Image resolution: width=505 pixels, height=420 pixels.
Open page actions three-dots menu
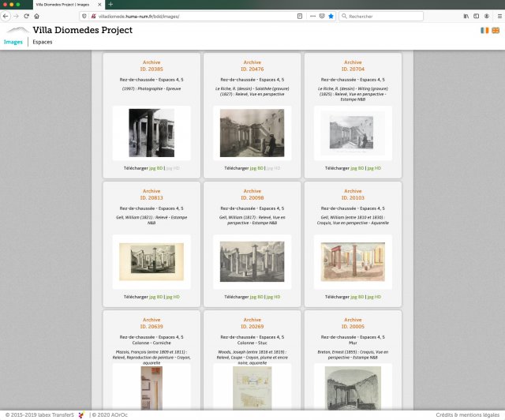(x=312, y=16)
